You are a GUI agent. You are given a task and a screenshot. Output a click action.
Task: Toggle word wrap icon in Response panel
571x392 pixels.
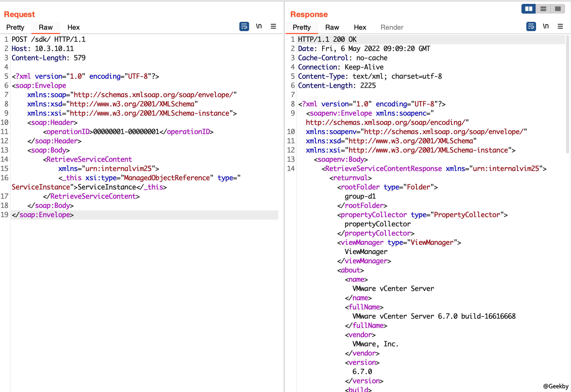531,26
